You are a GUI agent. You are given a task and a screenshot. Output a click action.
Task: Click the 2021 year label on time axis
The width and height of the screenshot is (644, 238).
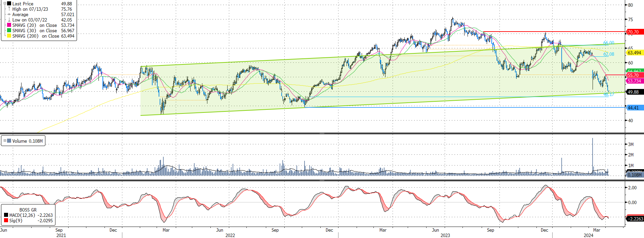(x=61, y=235)
